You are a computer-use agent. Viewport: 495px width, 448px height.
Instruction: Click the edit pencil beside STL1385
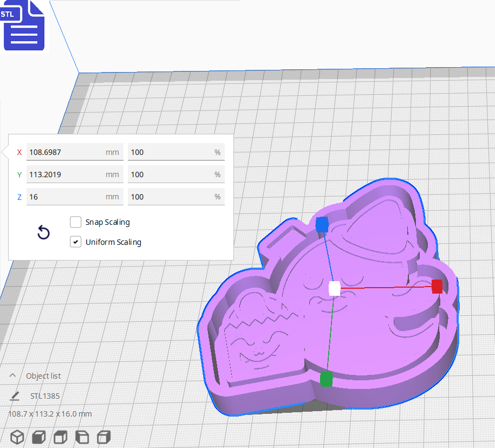pos(14,395)
